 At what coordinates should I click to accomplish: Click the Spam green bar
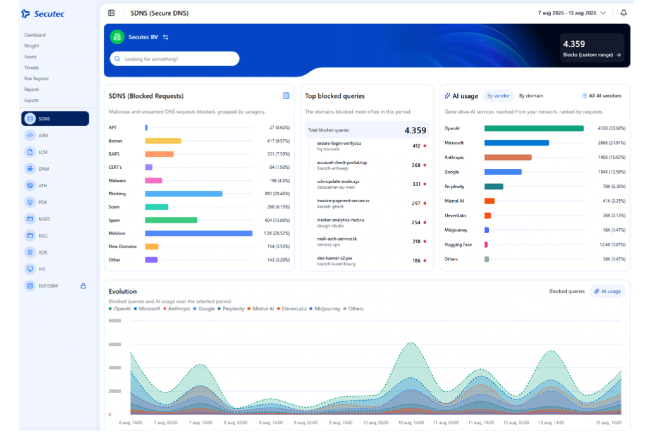(x=171, y=220)
